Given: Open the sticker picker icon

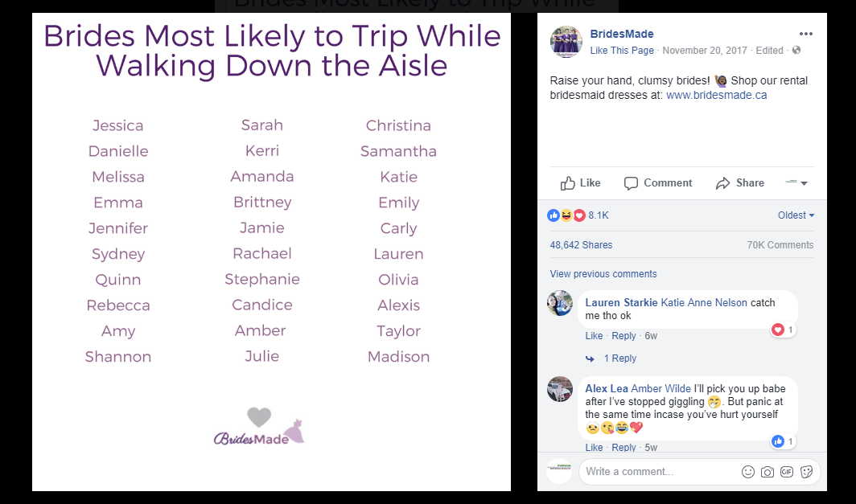Looking at the screenshot, I should click(x=805, y=472).
